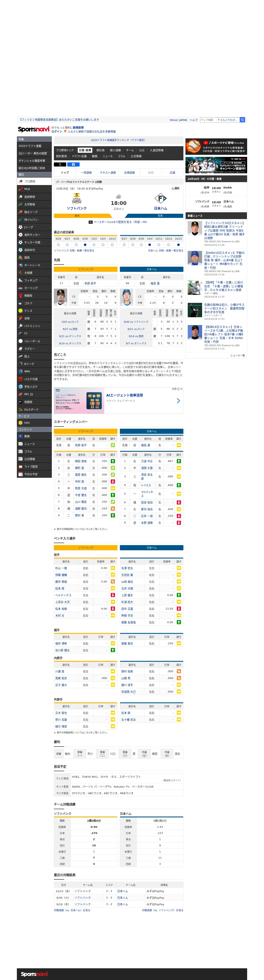
Task: Click the ログイン link
Action: (x=57, y=132)
